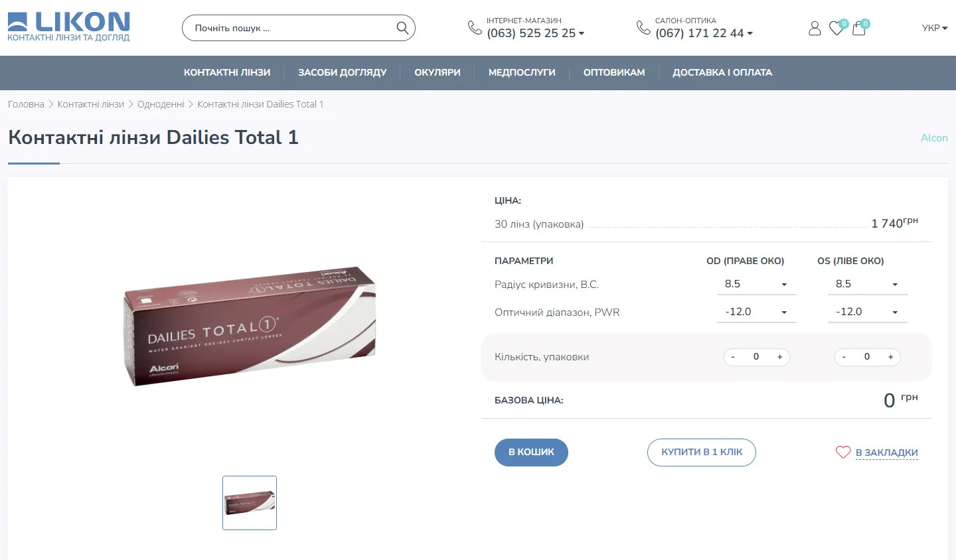Decrease left eye package quantity
Image resolution: width=956 pixels, height=560 pixels.
(844, 357)
